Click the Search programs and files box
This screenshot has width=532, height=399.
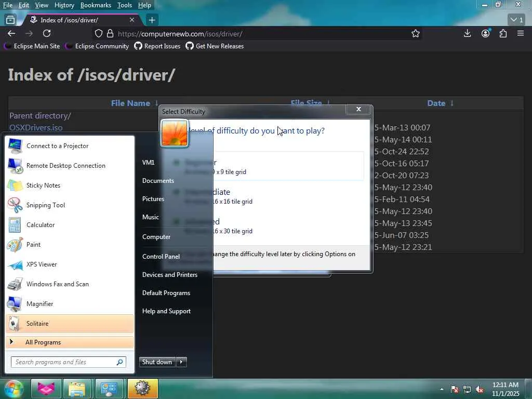click(x=69, y=362)
